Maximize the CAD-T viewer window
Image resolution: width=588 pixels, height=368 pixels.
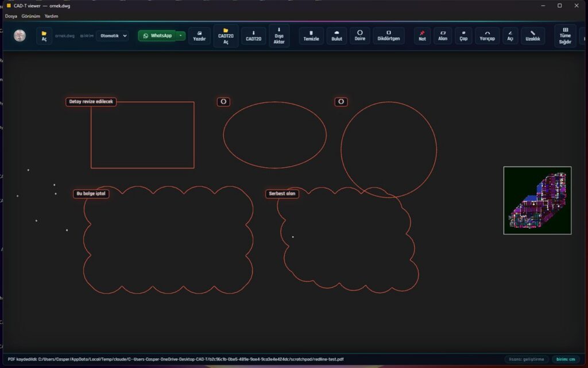[x=559, y=6]
